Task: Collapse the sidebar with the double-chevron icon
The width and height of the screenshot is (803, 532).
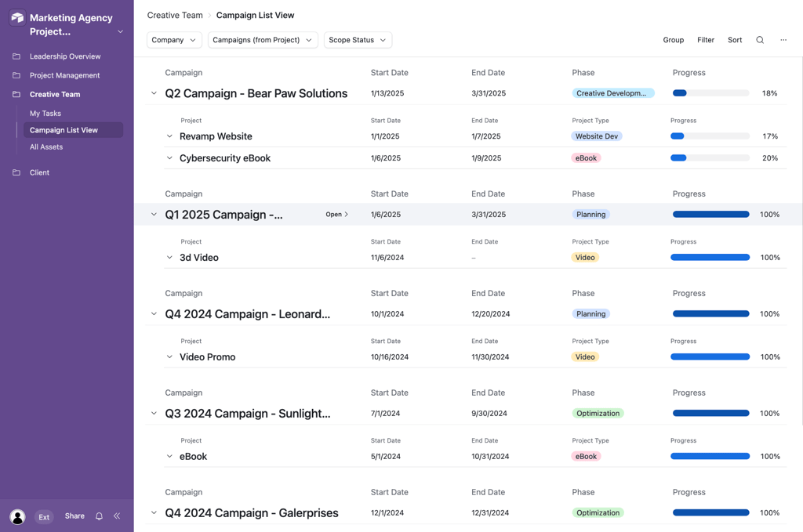Action: click(117, 516)
